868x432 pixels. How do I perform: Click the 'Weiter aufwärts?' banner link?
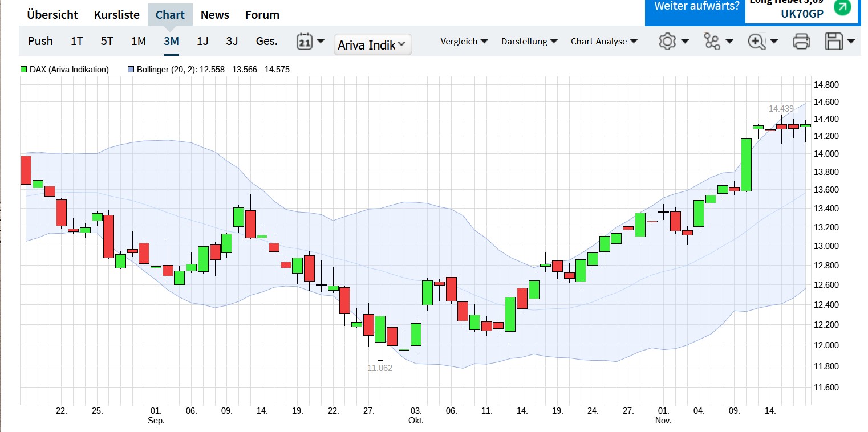click(696, 6)
